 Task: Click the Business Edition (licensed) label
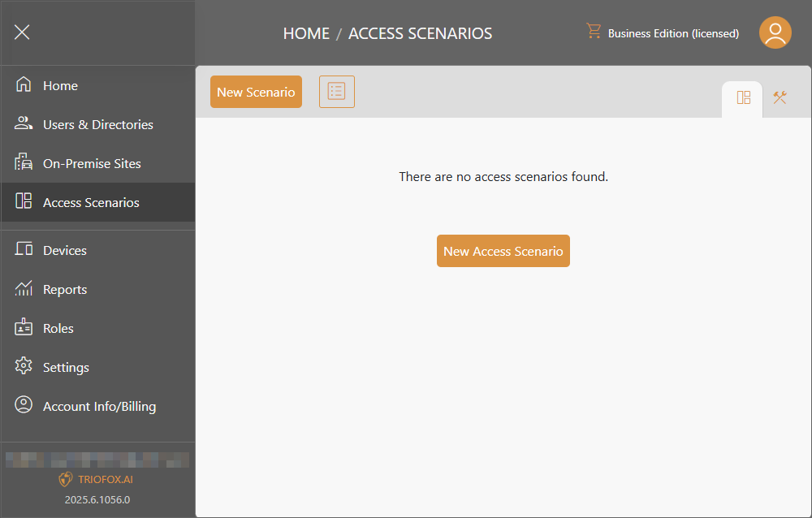click(673, 33)
